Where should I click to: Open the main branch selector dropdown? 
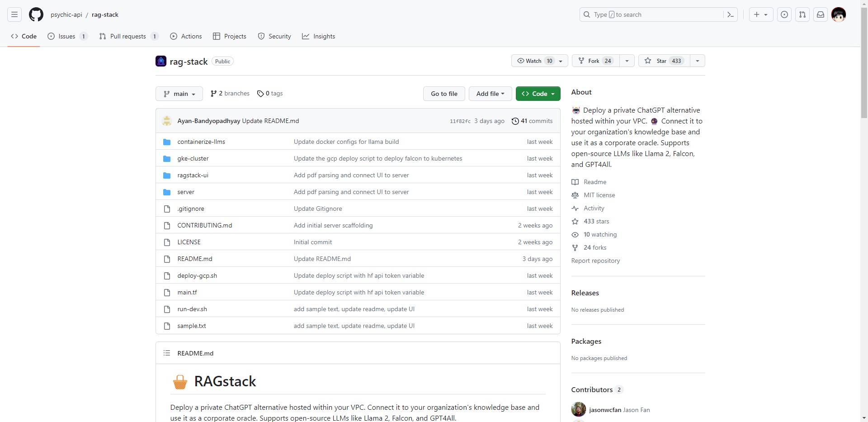tap(179, 94)
